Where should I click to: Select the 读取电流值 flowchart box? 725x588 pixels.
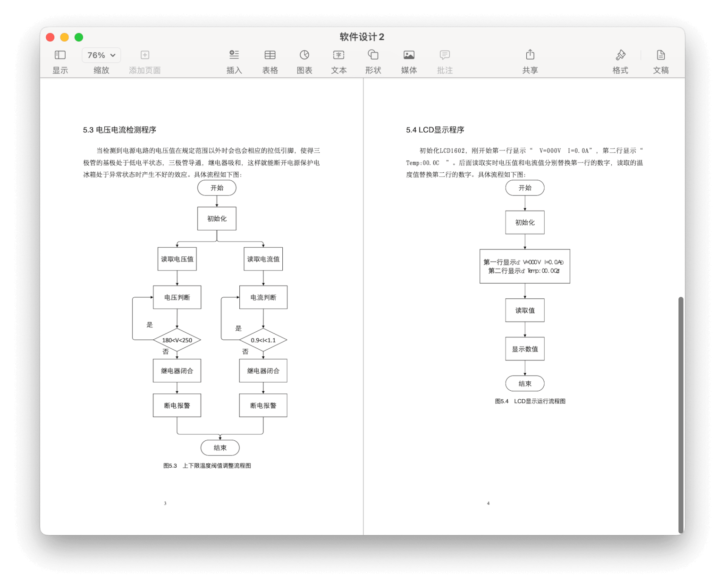tap(263, 259)
